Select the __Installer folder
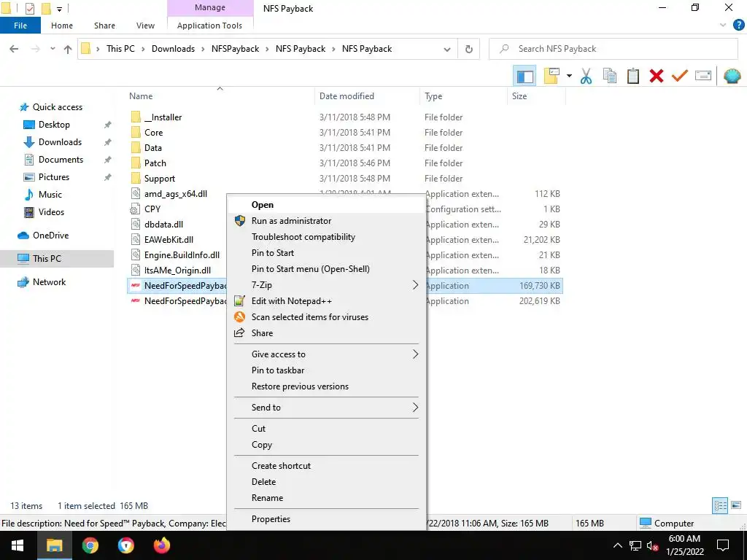Screen dimensions: 747x560 pos(163,117)
